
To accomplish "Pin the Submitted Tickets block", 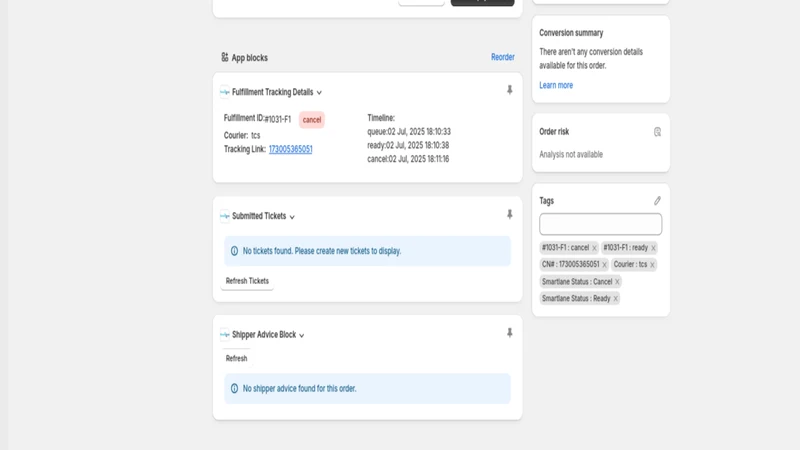I will [509, 214].
